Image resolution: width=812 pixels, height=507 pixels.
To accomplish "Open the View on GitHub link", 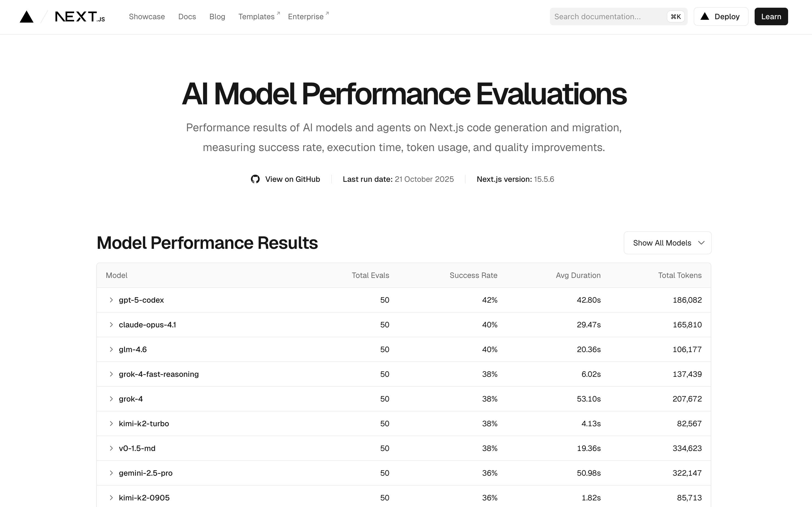I will pyautogui.click(x=292, y=179).
